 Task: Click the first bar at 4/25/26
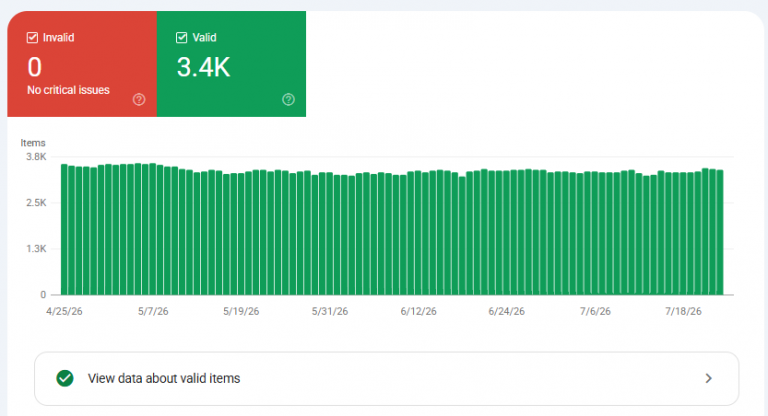[x=64, y=229]
